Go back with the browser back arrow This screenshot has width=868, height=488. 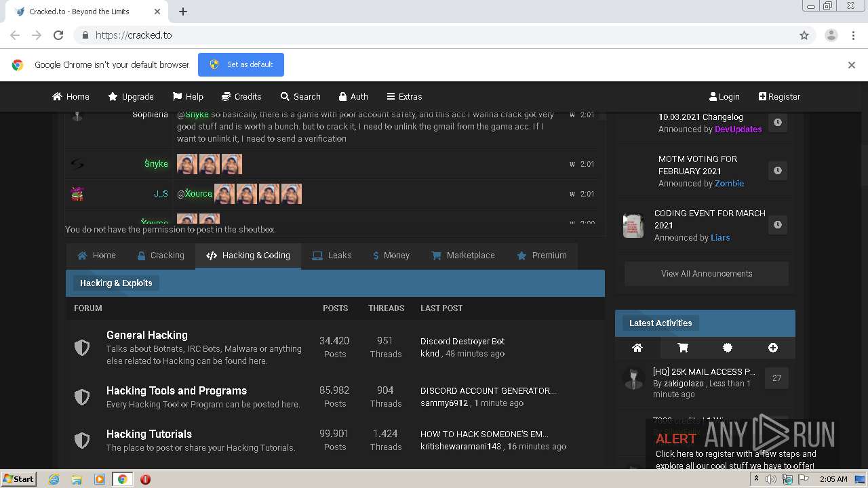(15, 35)
